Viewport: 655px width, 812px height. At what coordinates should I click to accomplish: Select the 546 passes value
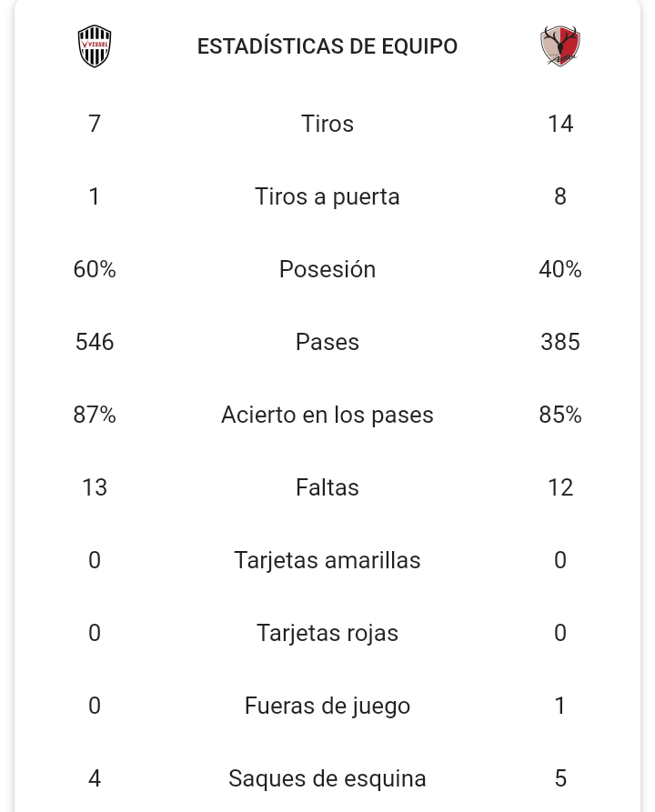click(95, 342)
